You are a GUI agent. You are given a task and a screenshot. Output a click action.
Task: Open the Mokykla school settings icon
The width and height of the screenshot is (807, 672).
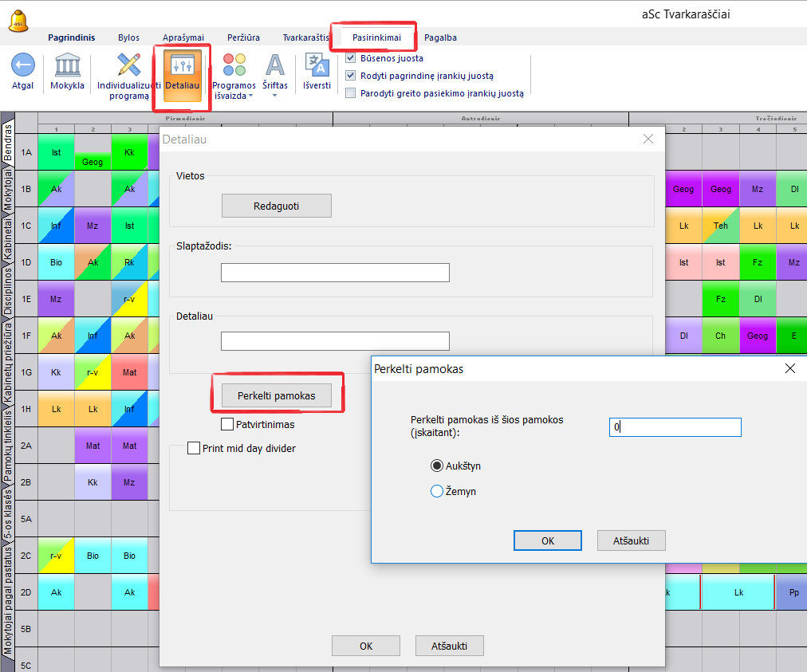pyautogui.click(x=67, y=65)
